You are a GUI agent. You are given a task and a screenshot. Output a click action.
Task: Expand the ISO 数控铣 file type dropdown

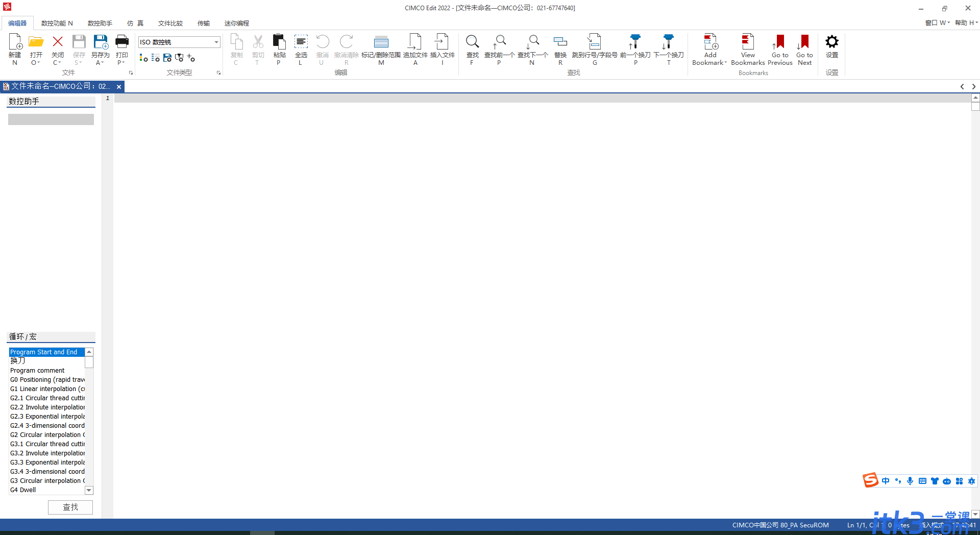point(216,42)
